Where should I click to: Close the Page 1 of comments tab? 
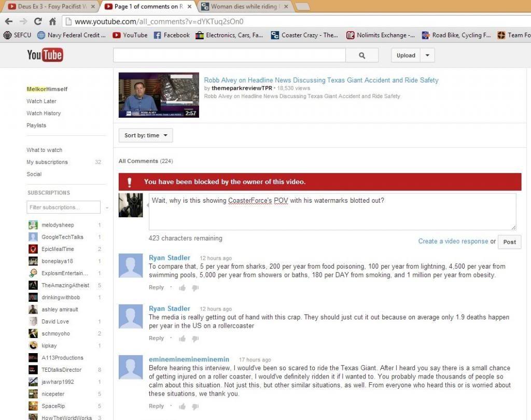pyautogui.click(x=189, y=6)
